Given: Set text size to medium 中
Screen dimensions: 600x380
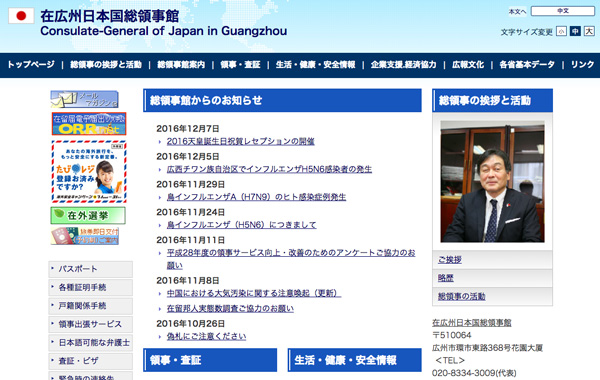Looking at the screenshot, I should click(x=575, y=31).
